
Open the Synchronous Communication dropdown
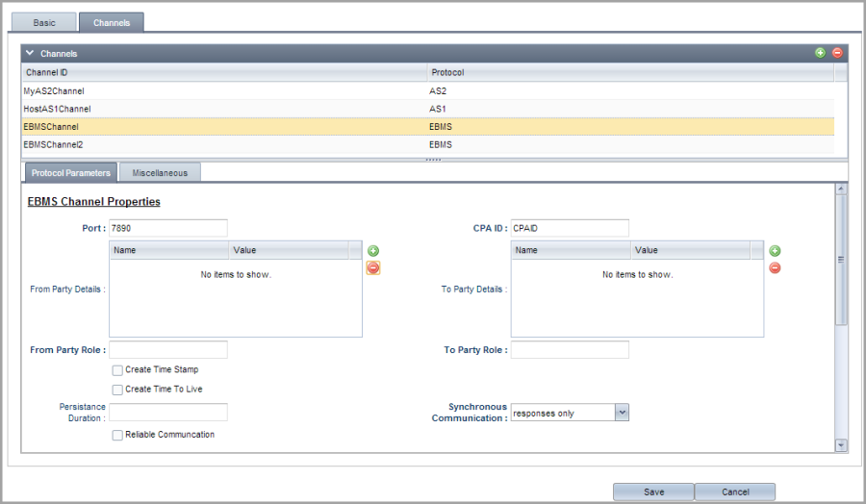[x=621, y=412]
